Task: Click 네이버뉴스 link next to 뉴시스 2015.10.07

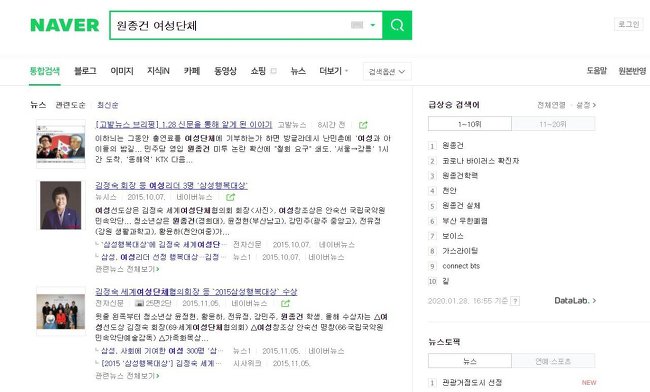Action: [x=194, y=197]
